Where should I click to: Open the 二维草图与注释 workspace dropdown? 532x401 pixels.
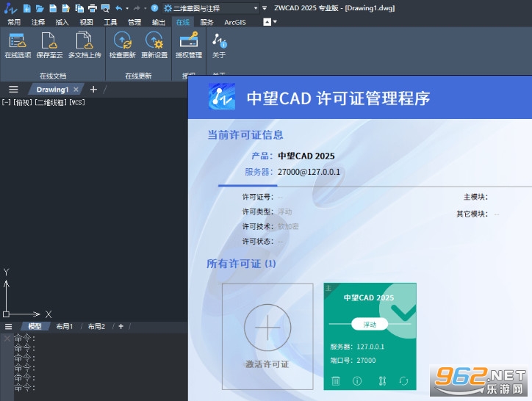pos(210,8)
